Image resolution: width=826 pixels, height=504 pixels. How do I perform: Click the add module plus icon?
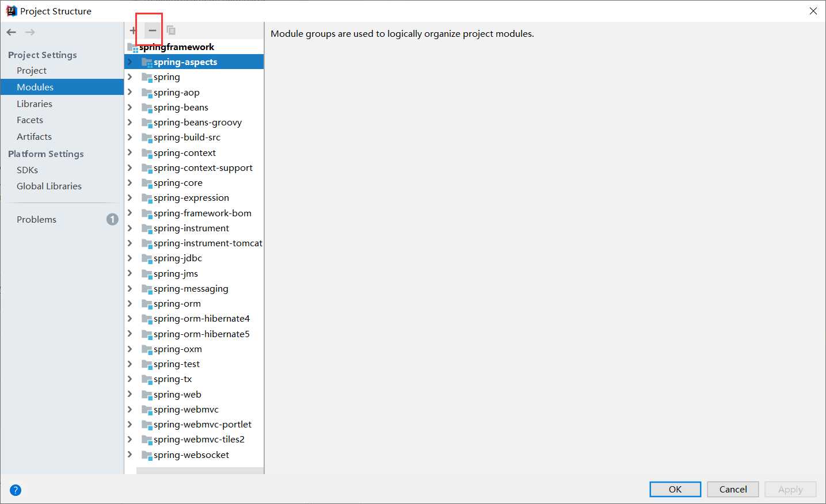tap(133, 30)
